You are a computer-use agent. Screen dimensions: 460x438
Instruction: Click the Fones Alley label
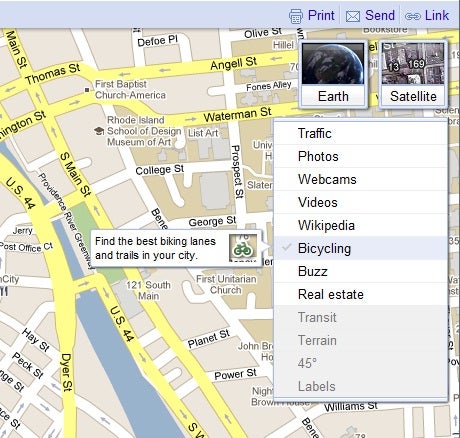click(x=269, y=86)
